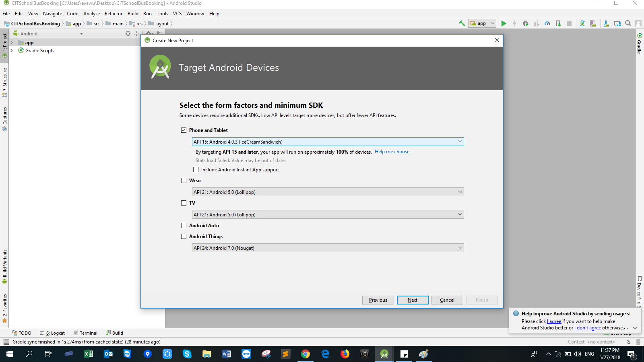Uncheck the Phone and Tablet checkbox

pos(184,130)
